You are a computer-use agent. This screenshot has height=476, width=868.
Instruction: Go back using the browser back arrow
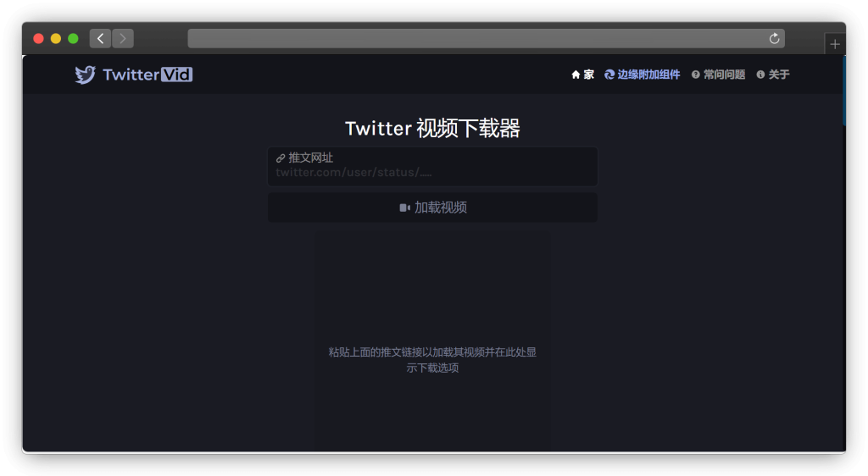tap(100, 38)
